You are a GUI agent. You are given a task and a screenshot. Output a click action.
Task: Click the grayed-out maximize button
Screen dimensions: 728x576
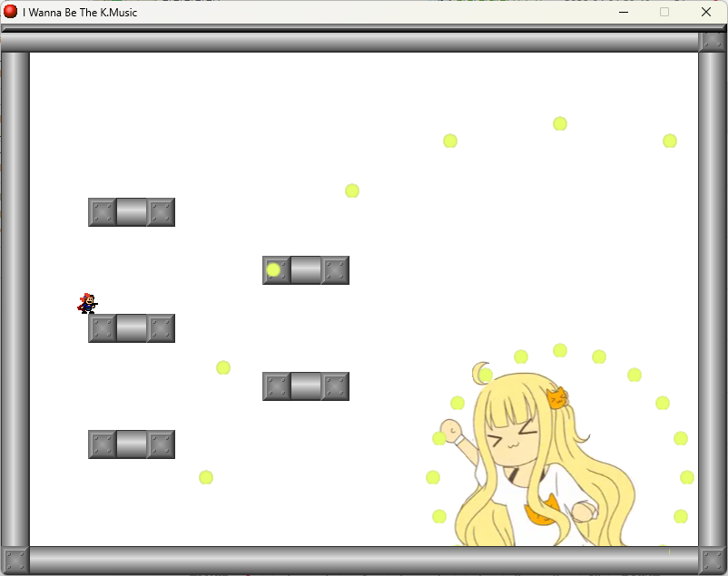tap(664, 12)
